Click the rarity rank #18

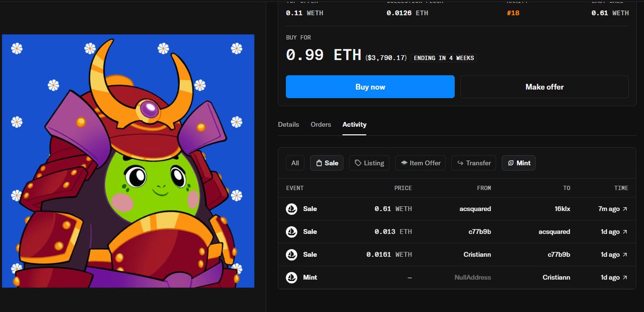point(514,13)
